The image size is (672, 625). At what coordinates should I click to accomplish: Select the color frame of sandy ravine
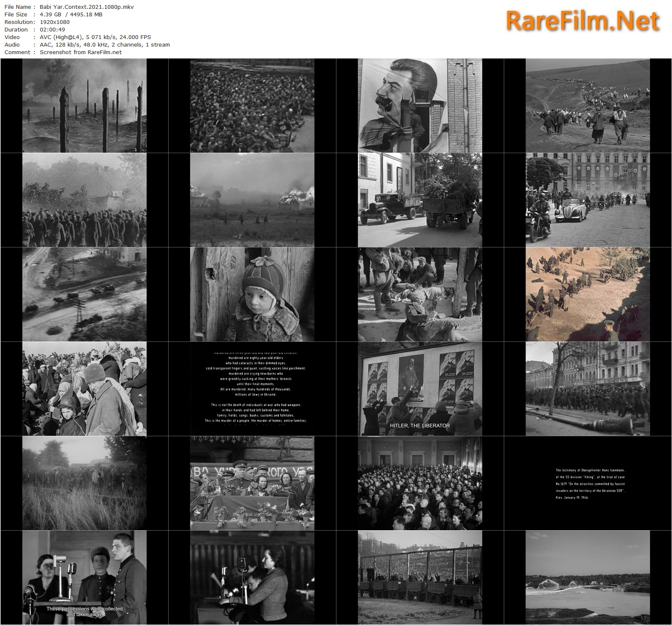click(588, 294)
